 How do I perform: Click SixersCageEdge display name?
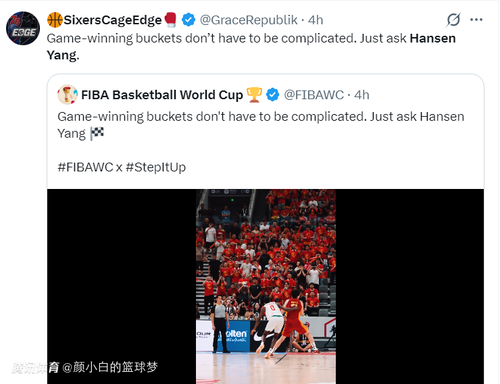tap(113, 20)
